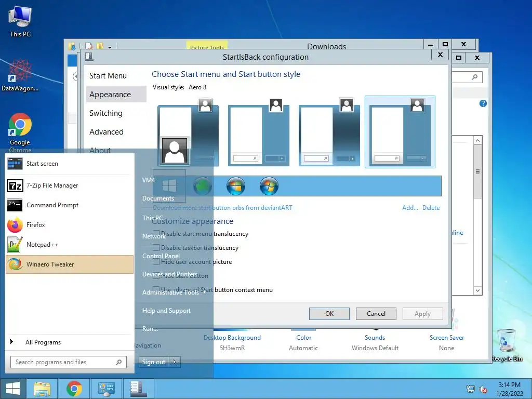Click the Delete link for start orbs
This screenshot has height=399, width=532.
pyautogui.click(x=431, y=208)
